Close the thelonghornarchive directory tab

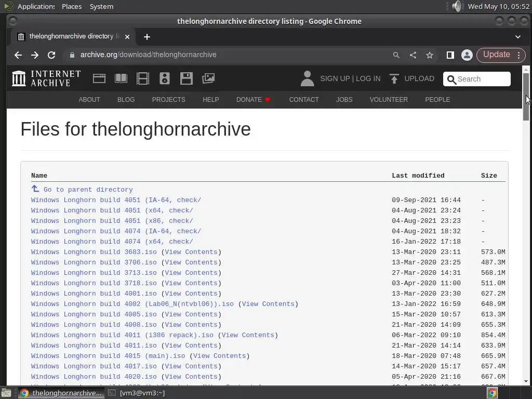coord(127,37)
